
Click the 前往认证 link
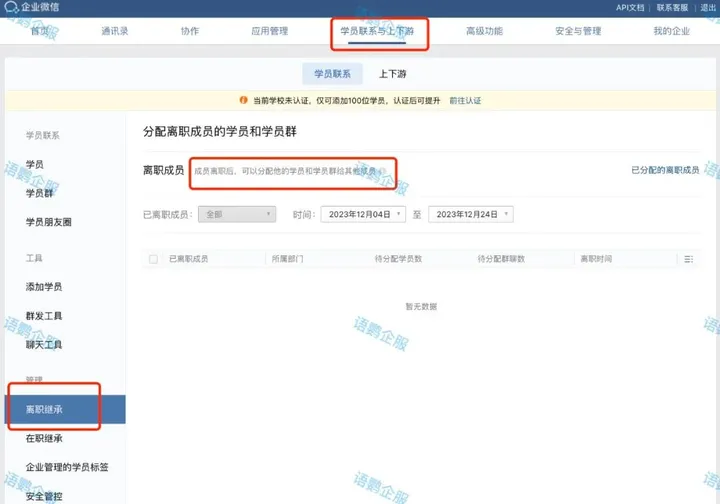pyautogui.click(x=465, y=101)
